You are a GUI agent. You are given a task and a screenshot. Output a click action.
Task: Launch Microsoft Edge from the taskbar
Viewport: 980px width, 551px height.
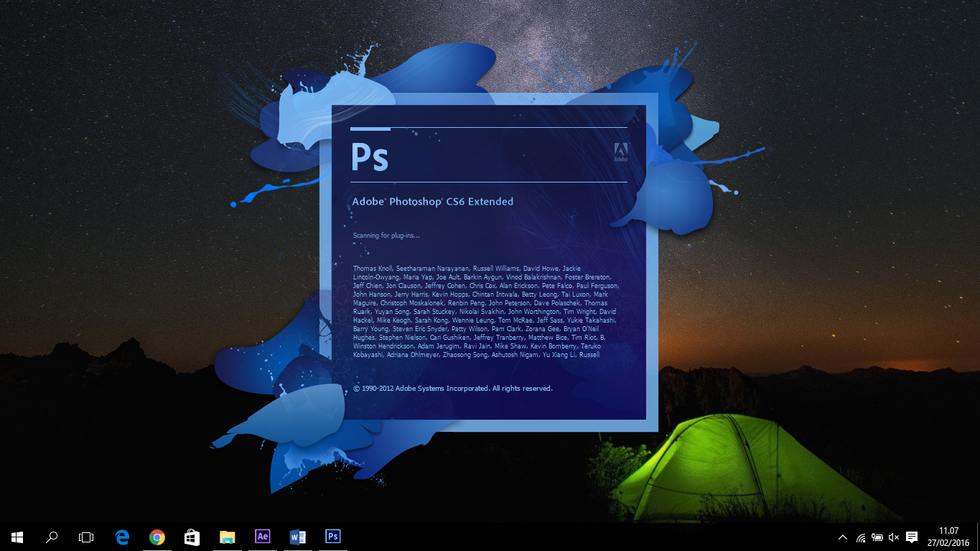pyautogui.click(x=122, y=537)
